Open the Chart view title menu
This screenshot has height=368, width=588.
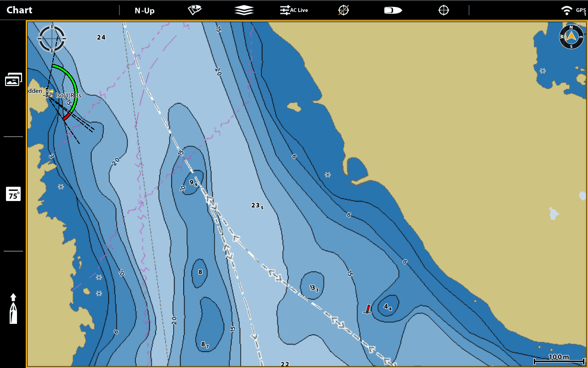(19, 10)
